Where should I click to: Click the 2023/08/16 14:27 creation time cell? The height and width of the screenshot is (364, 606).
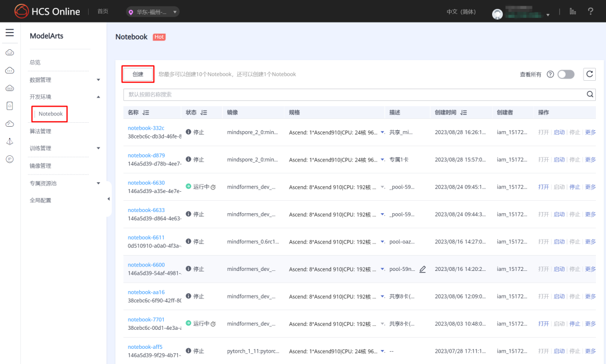(460, 242)
